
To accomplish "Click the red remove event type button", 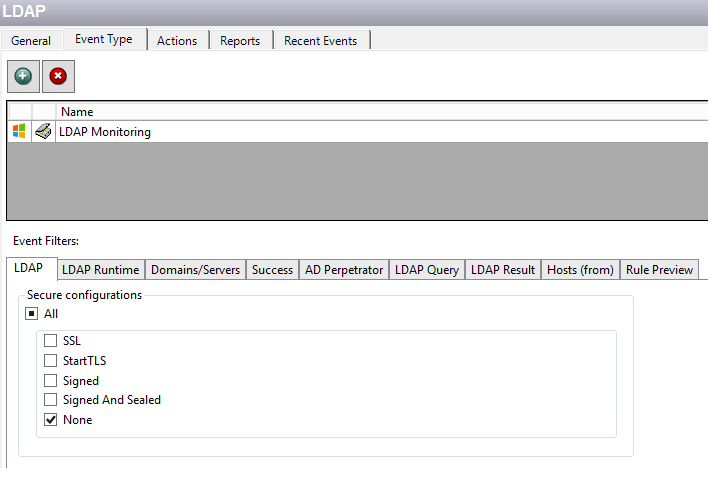I will pos(58,76).
